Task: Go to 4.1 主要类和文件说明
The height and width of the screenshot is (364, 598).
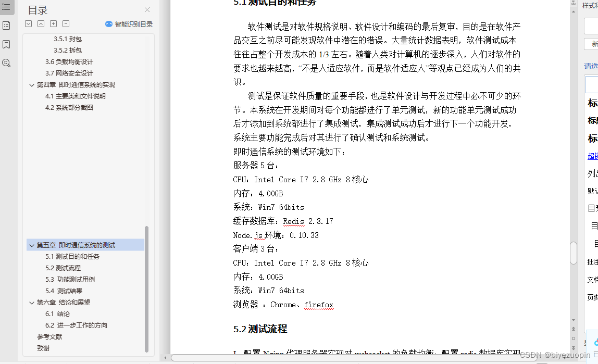Action: [75, 96]
